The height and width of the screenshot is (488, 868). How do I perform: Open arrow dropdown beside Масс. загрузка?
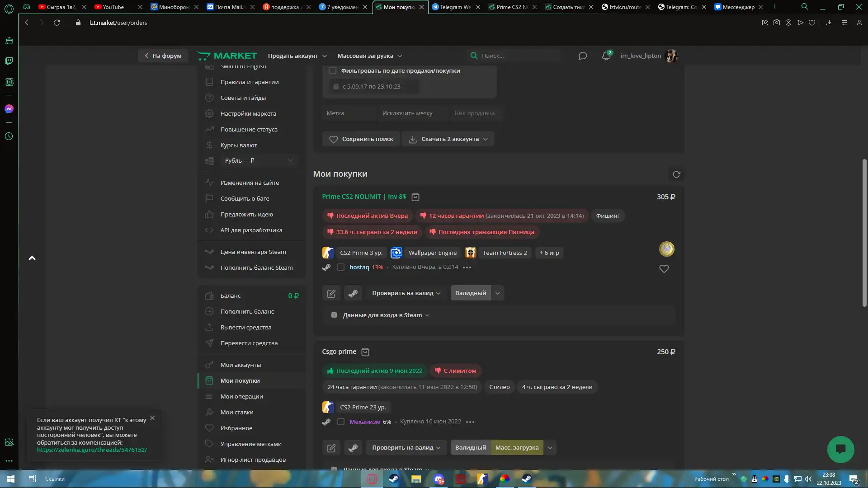(550, 448)
